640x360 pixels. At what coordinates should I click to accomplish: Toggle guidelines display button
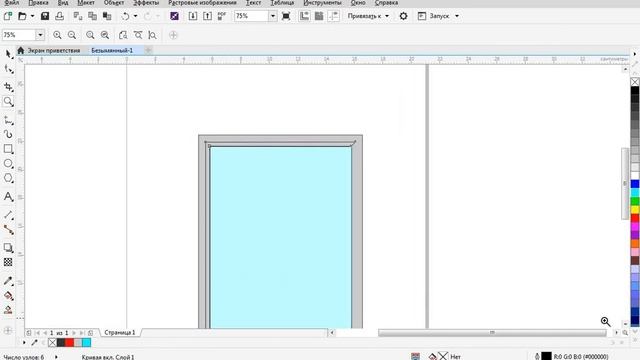tap(333, 16)
